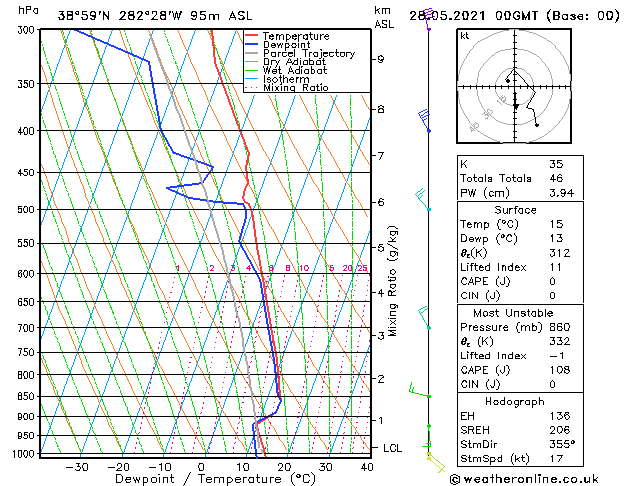Click the hPa pressure axis header

coord(28,10)
